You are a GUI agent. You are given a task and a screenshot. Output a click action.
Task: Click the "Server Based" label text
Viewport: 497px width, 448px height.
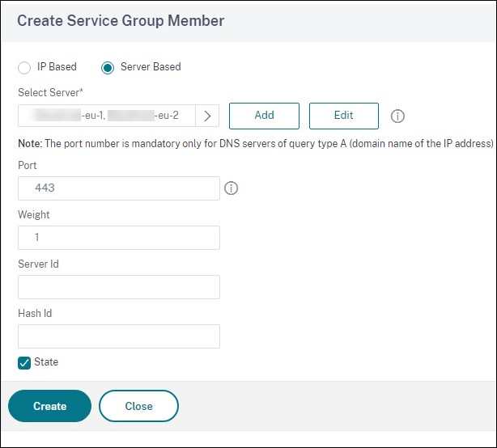tap(151, 66)
